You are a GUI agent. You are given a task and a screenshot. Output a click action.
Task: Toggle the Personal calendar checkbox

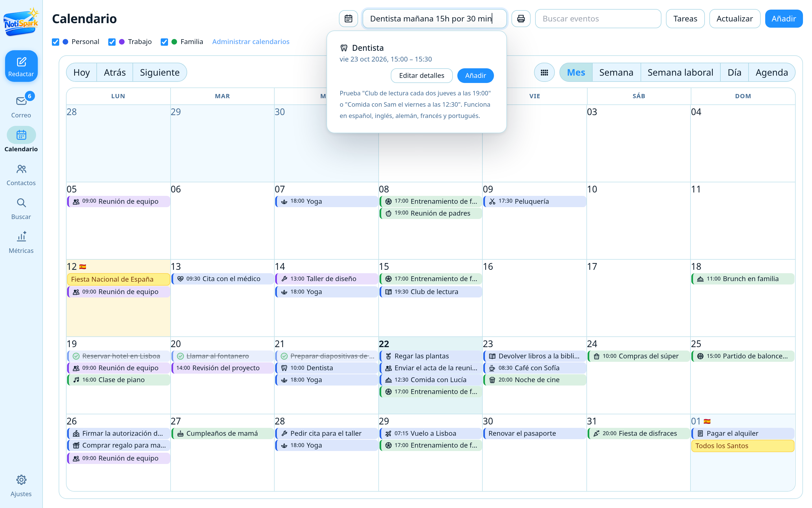[56, 42]
